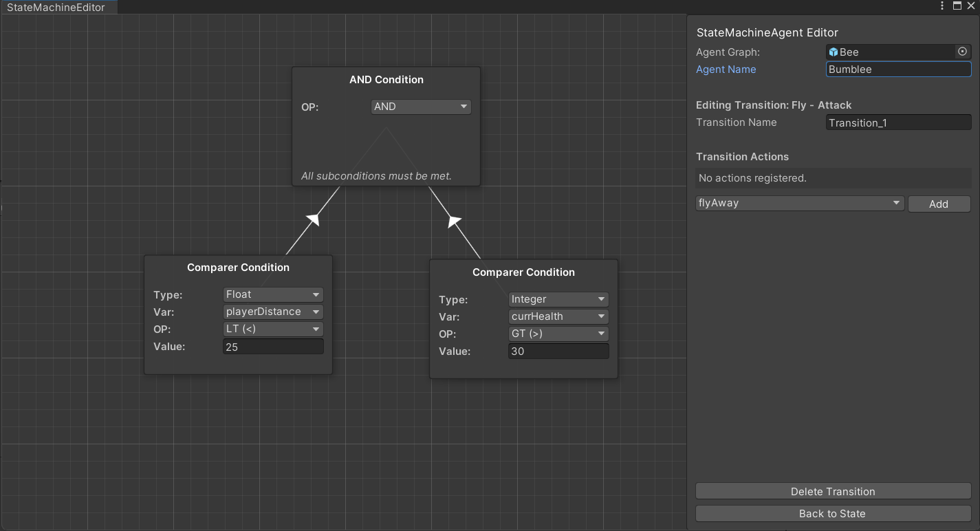
Task: Click 'All subconditions must be met.' text
Action: pos(376,176)
